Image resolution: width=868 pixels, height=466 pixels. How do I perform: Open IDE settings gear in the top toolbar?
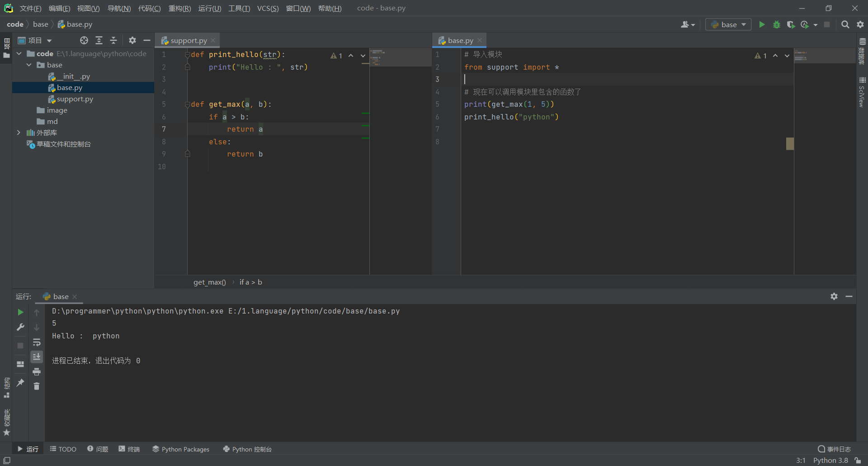click(860, 24)
